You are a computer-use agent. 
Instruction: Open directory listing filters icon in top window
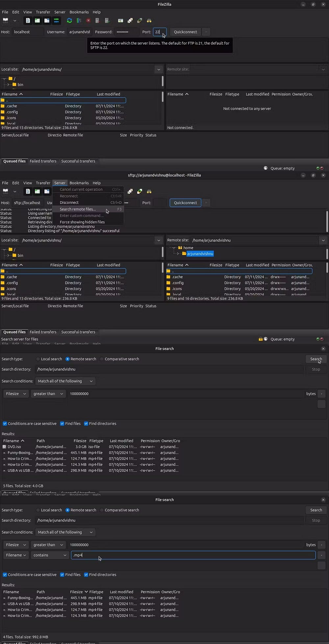tap(121, 20)
